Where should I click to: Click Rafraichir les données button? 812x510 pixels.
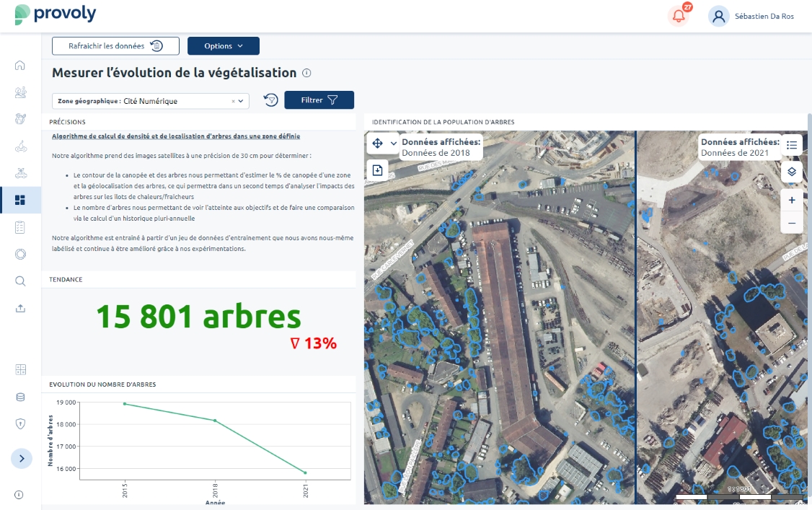pyautogui.click(x=115, y=46)
